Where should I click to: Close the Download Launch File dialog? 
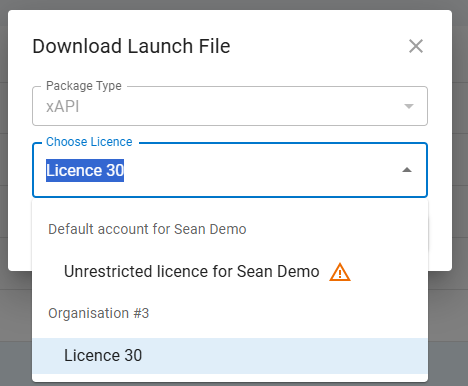tap(416, 46)
